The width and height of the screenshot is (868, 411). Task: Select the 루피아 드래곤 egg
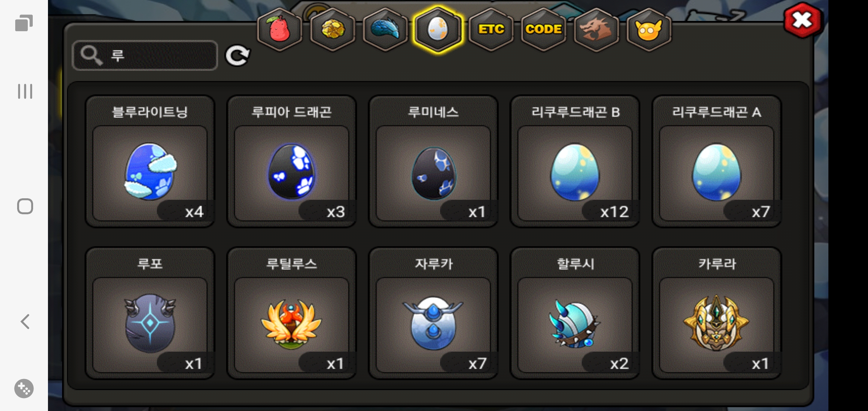click(292, 161)
